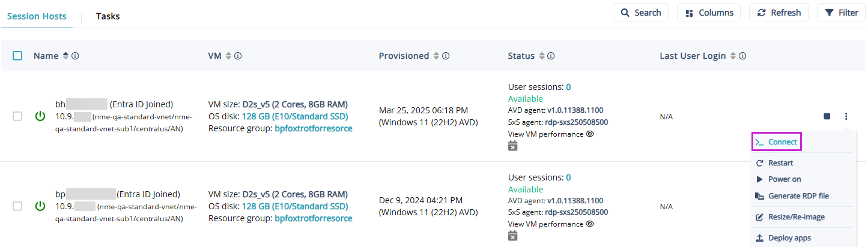Click the info icon next to Name column

76,56
